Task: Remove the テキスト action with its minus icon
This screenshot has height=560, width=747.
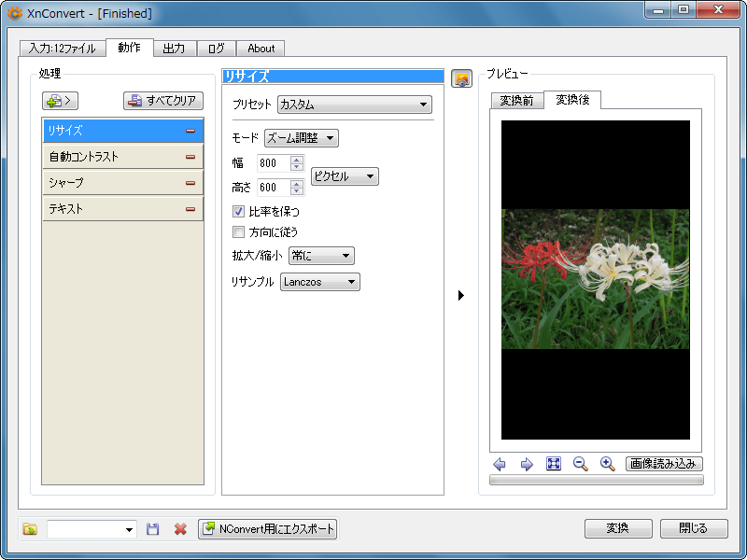Action: 190,208
